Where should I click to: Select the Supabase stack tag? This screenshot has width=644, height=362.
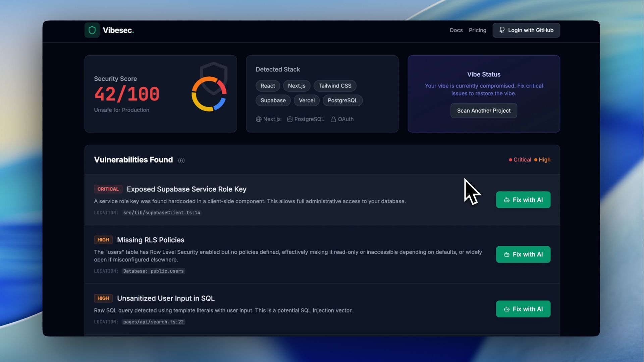click(x=273, y=101)
